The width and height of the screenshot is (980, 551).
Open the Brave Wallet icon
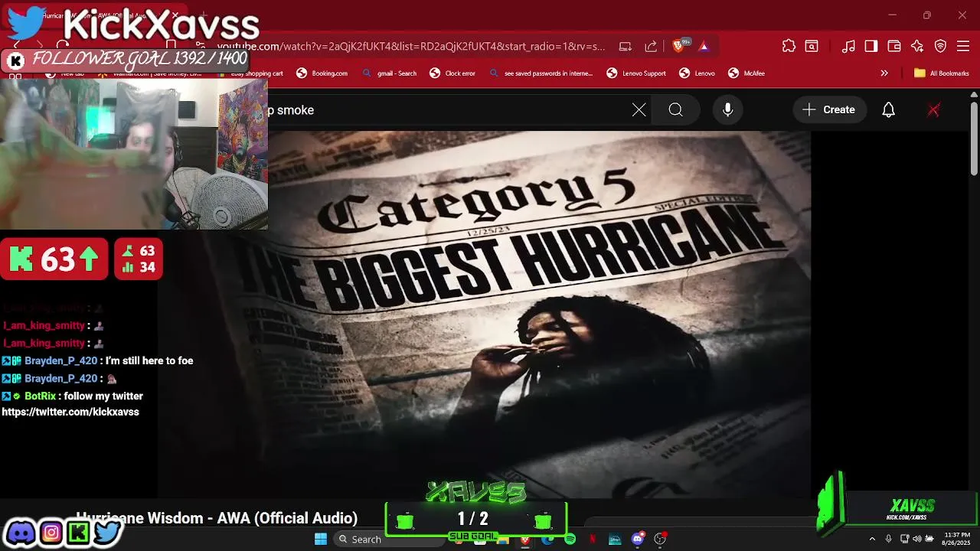(x=894, y=46)
